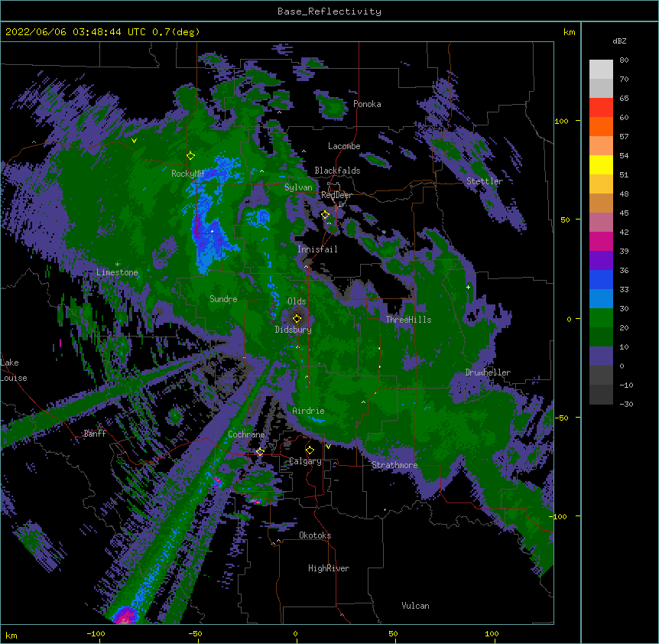659x644 pixels.
Task: Select the violet 36-39 dBZ legend swatch
Action: coord(601,261)
